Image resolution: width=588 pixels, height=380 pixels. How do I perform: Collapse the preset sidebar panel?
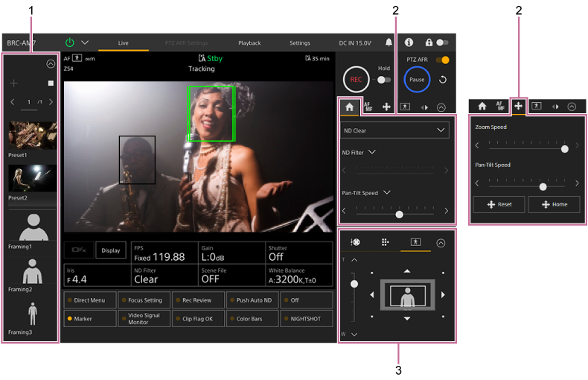(x=51, y=64)
